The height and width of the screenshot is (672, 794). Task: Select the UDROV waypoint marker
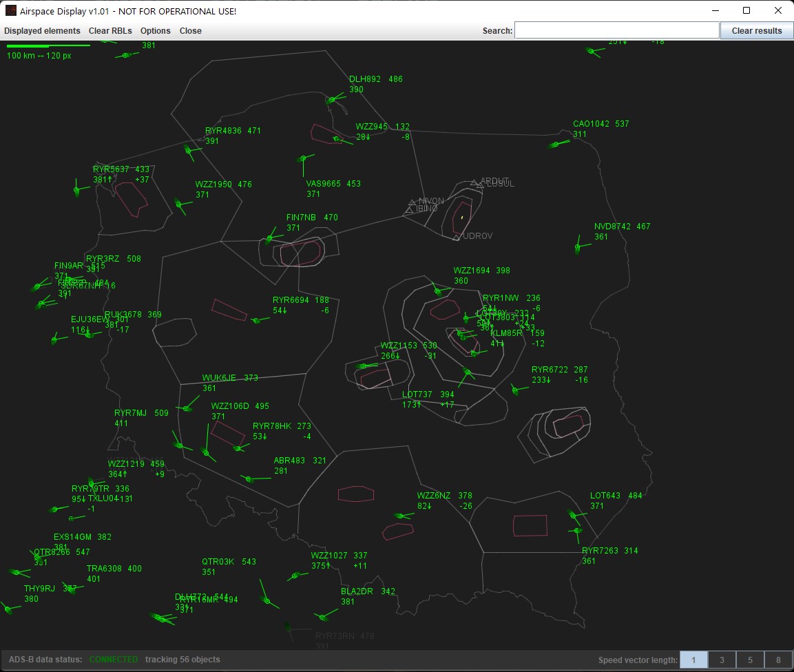(x=457, y=235)
